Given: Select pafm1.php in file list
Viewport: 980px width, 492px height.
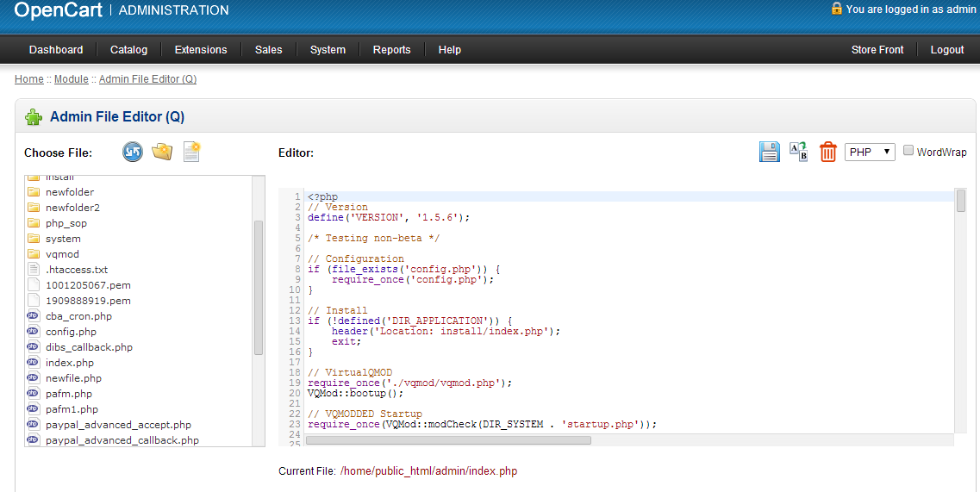Looking at the screenshot, I should click(x=72, y=409).
